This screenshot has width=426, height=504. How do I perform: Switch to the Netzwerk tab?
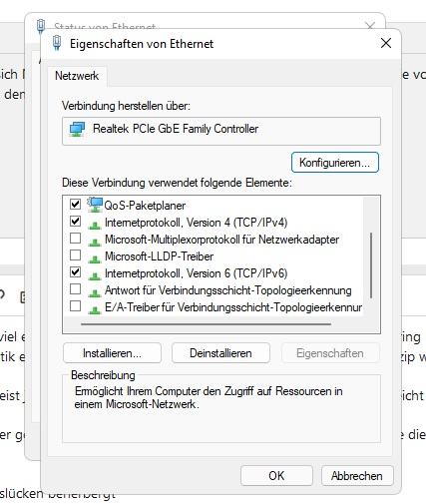click(77, 76)
